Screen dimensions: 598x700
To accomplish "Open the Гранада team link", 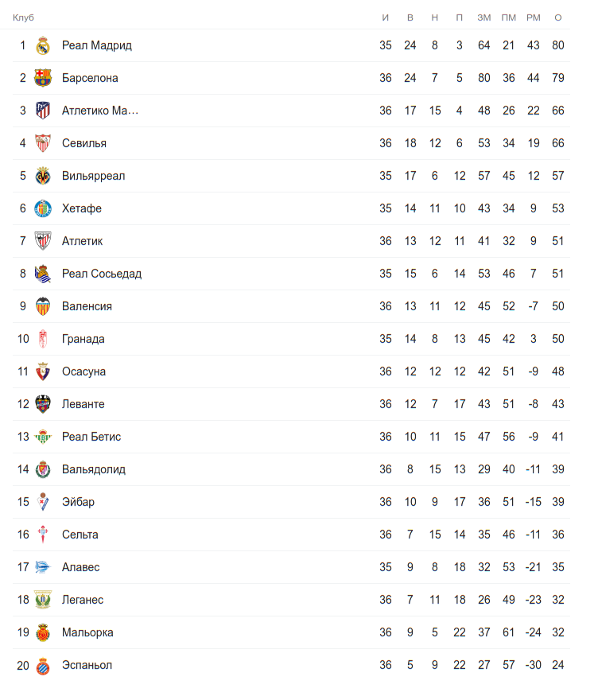I will tap(83, 339).
